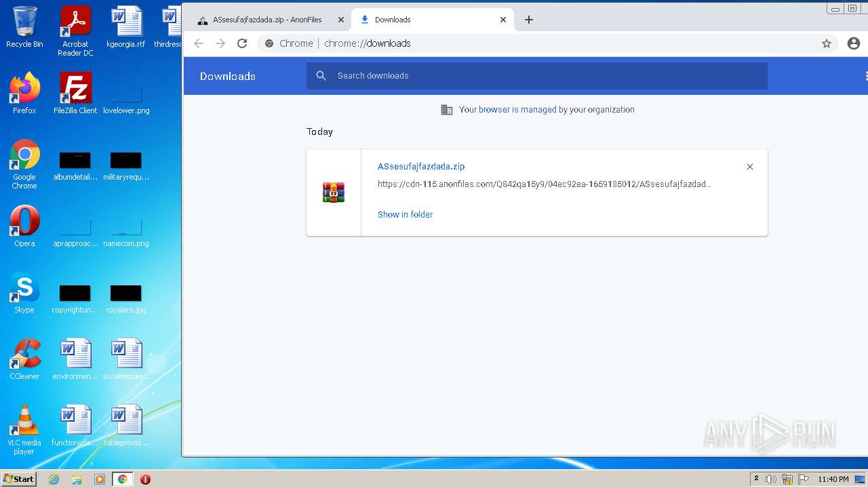This screenshot has width=868, height=488.
Task: Bookmark this page with star icon
Action: pos(827,43)
